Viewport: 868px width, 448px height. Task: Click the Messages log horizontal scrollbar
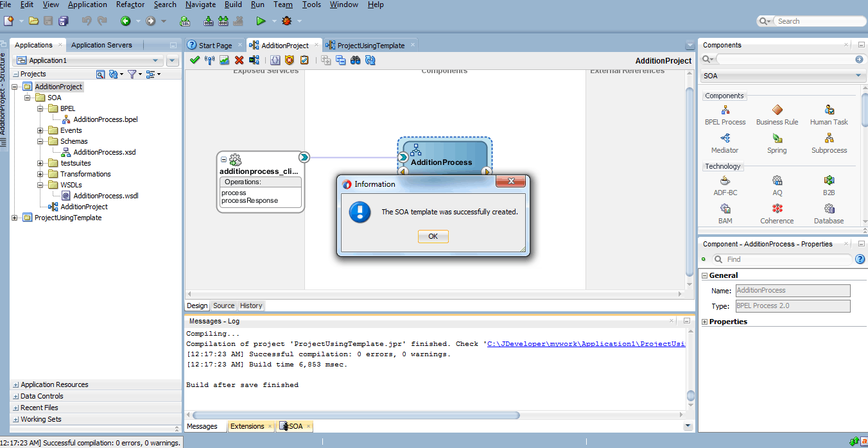pyautogui.click(x=356, y=415)
